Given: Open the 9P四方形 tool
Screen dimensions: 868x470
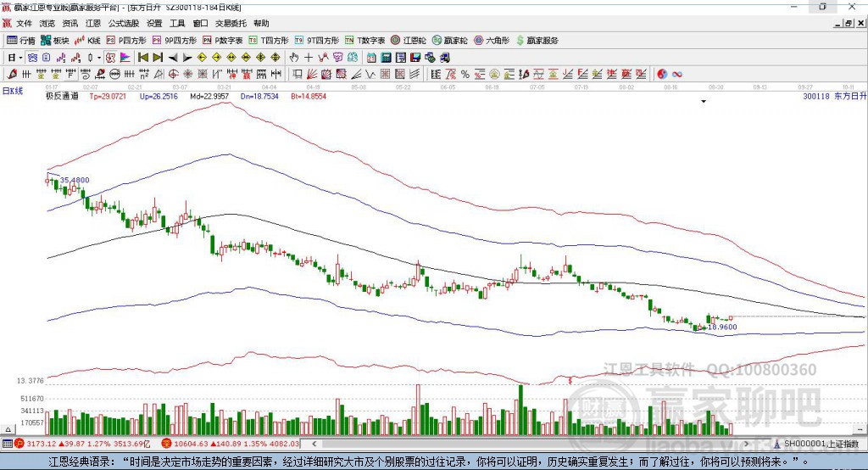Looking at the screenshot, I should (175, 41).
